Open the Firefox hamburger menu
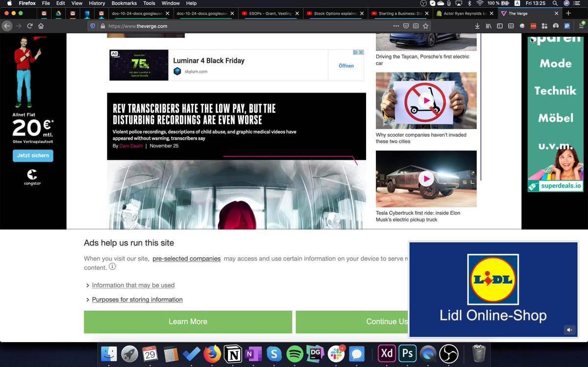The image size is (588, 367). pos(582,26)
